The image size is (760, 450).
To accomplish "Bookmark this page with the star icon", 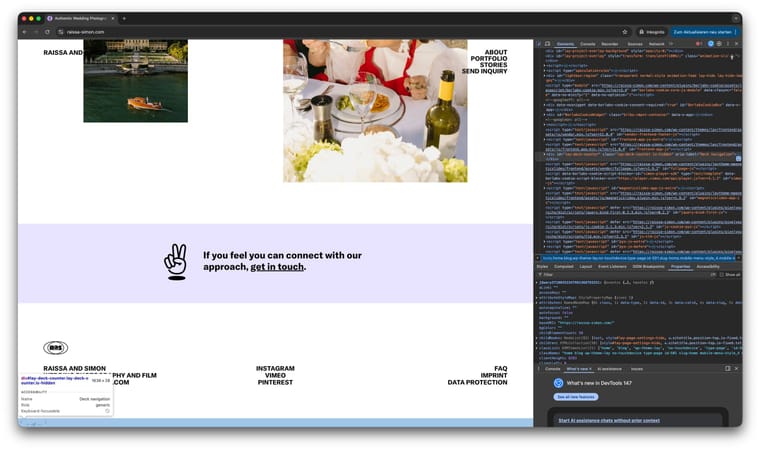I will pos(625,32).
